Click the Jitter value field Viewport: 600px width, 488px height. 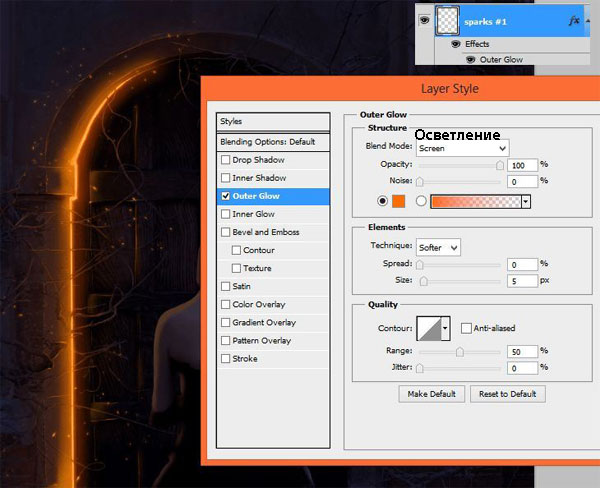coord(522,368)
